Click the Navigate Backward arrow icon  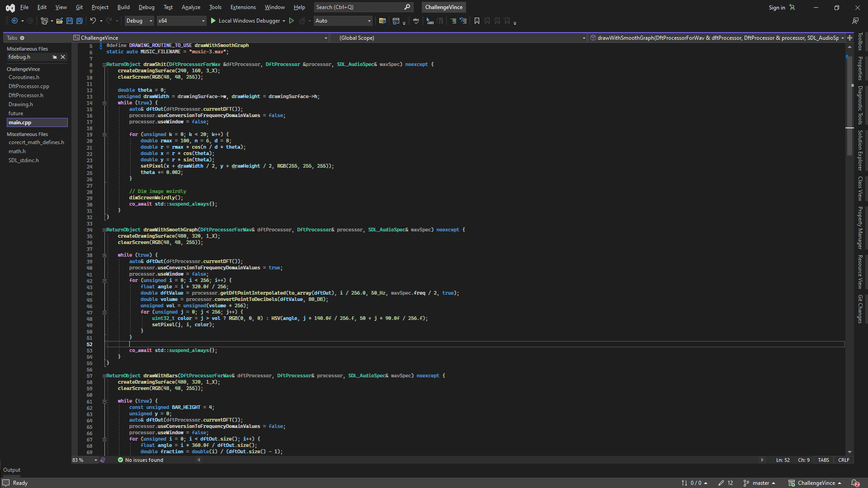click(14, 21)
